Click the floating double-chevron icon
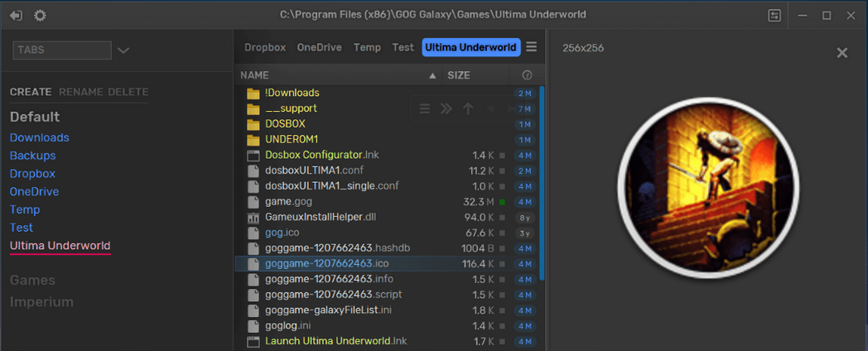The height and width of the screenshot is (351, 868). click(446, 109)
